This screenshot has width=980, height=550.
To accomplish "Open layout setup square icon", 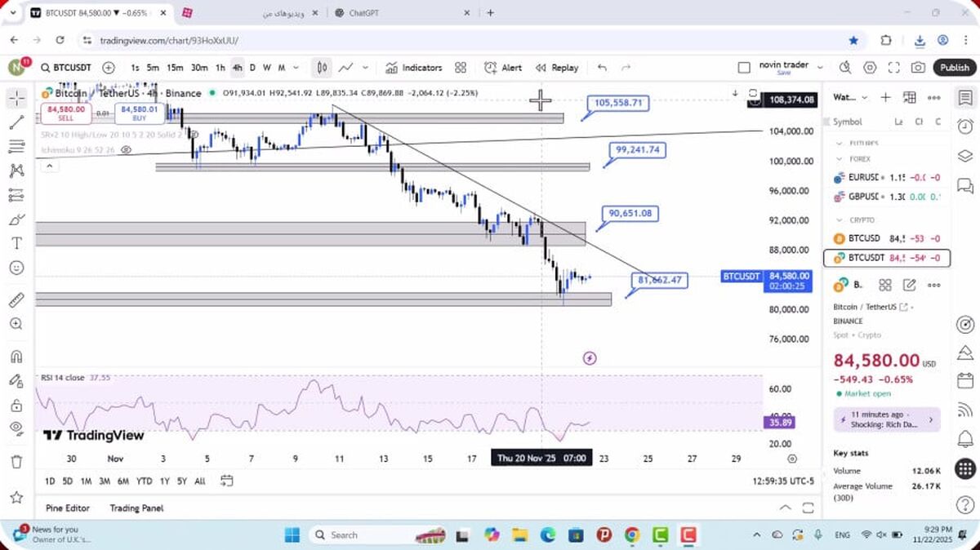I will [743, 68].
